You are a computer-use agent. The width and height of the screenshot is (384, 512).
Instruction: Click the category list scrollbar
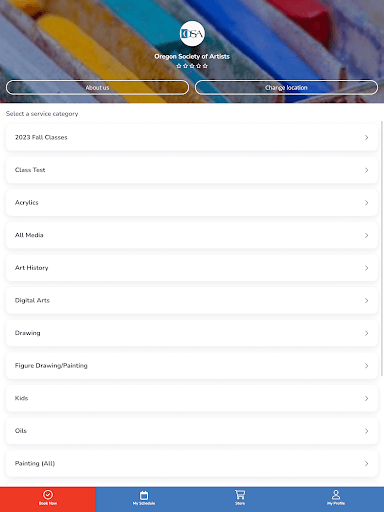(382, 248)
